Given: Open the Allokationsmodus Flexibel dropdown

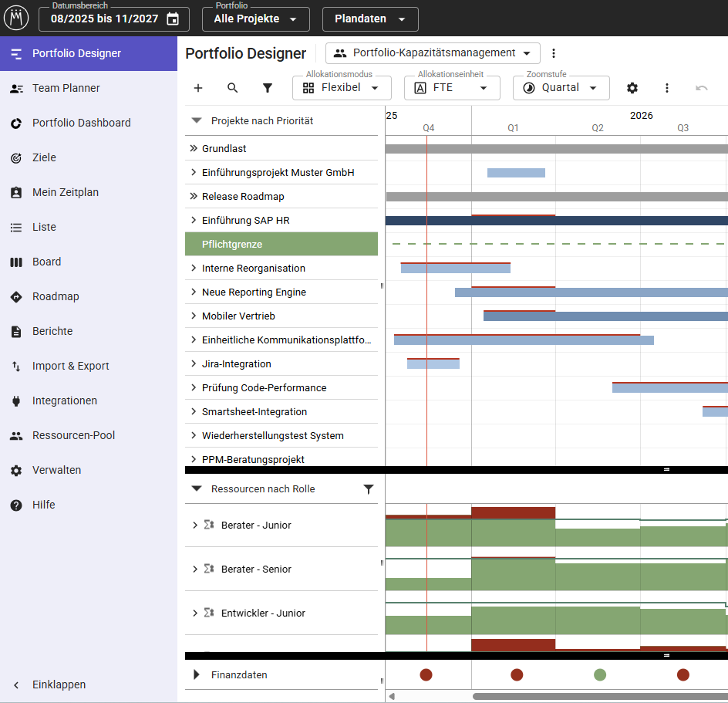Looking at the screenshot, I should [x=342, y=88].
